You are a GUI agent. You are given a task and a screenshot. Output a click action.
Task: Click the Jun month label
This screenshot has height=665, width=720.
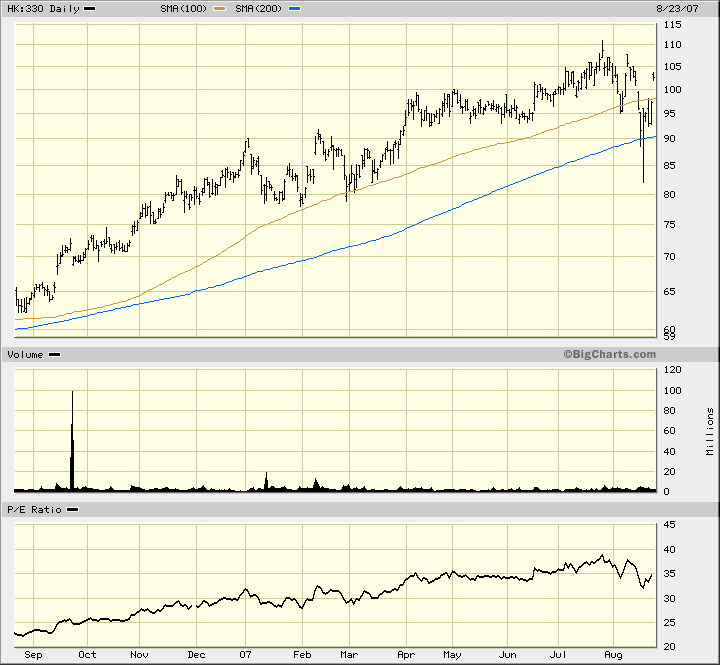point(507,654)
